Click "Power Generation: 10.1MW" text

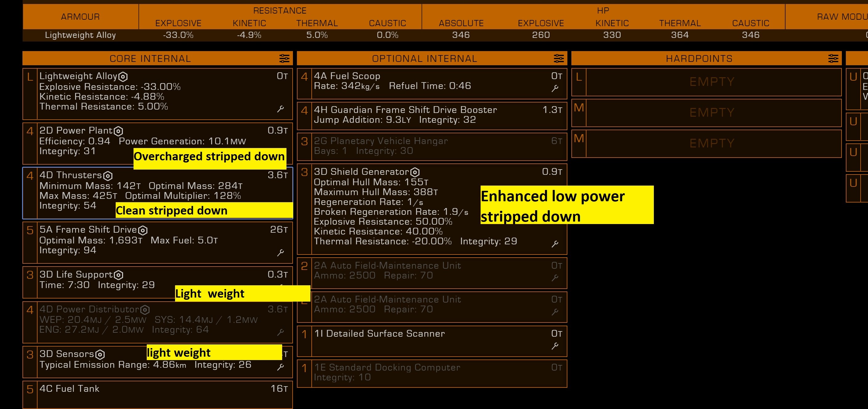click(x=182, y=142)
